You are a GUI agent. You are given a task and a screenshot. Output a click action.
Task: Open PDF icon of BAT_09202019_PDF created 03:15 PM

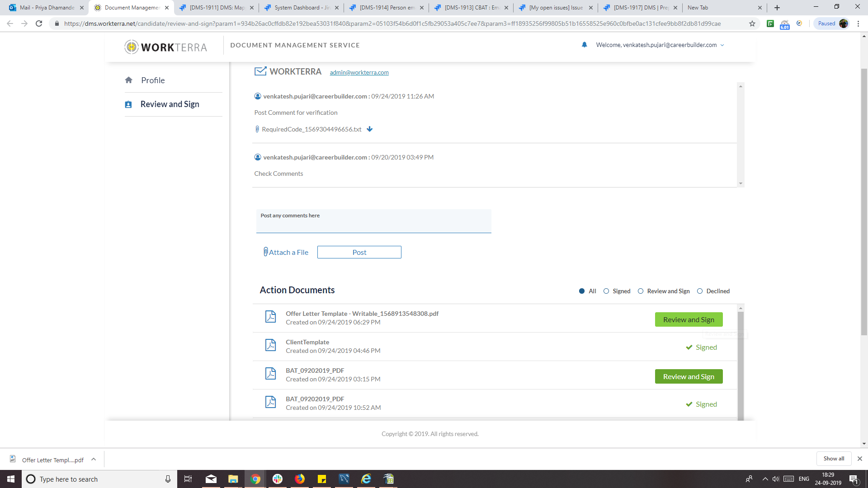[x=270, y=374]
